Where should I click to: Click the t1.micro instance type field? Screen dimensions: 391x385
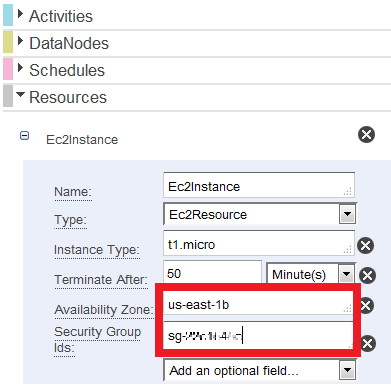[x=259, y=243]
